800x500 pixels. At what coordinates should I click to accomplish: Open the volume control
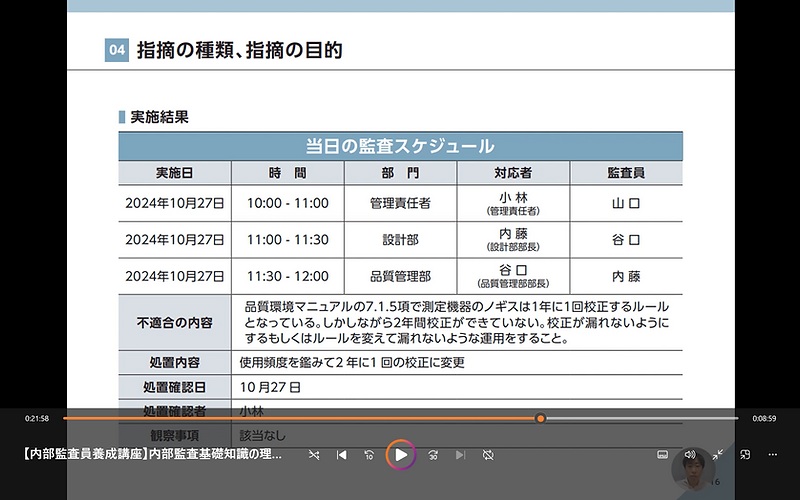(x=690, y=455)
